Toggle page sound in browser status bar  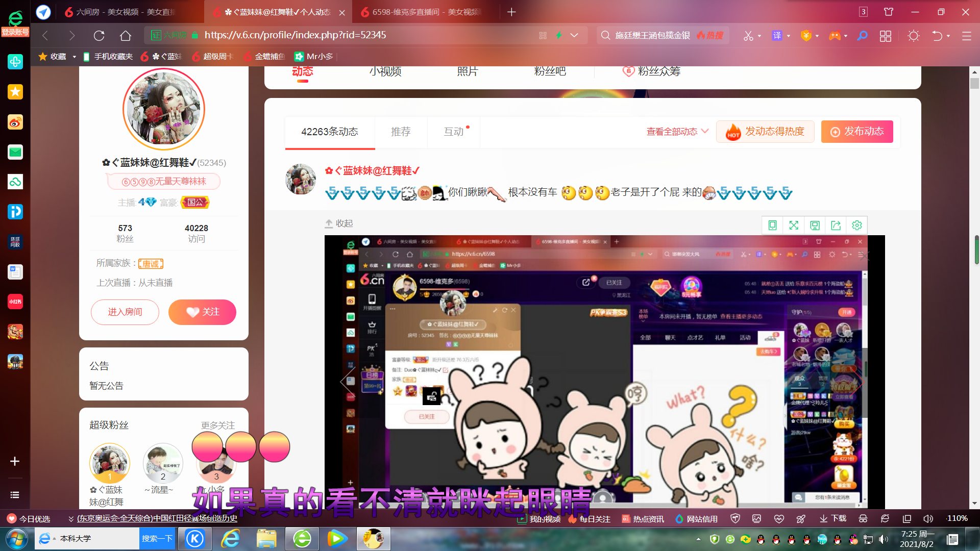pos(928,518)
